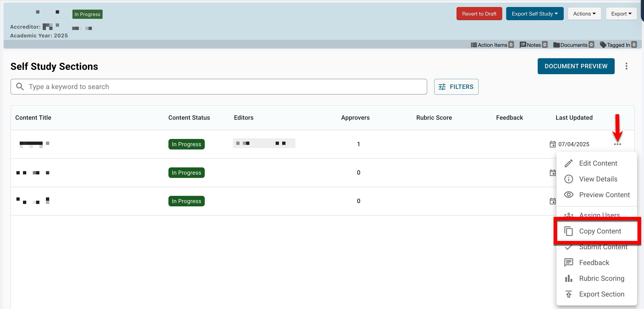Open the Action Items counter link

pos(492,45)
